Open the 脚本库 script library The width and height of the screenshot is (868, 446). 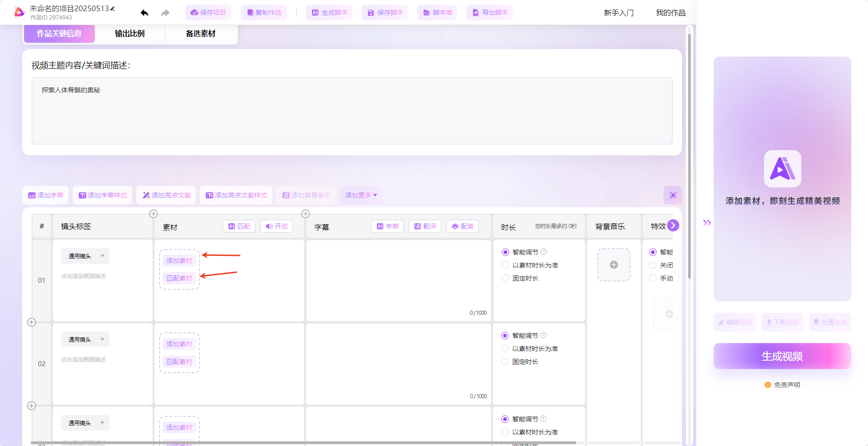pos(436,13)
